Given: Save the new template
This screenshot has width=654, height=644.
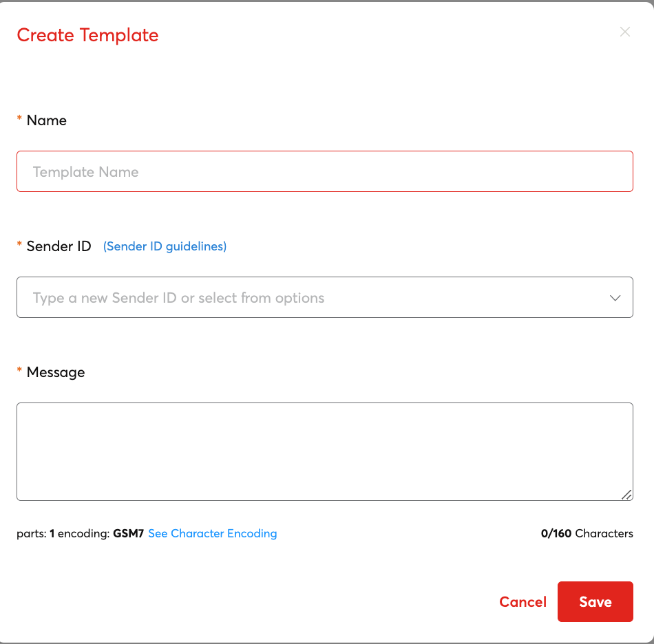Looking at the screenshot, I should click(595, 602).
